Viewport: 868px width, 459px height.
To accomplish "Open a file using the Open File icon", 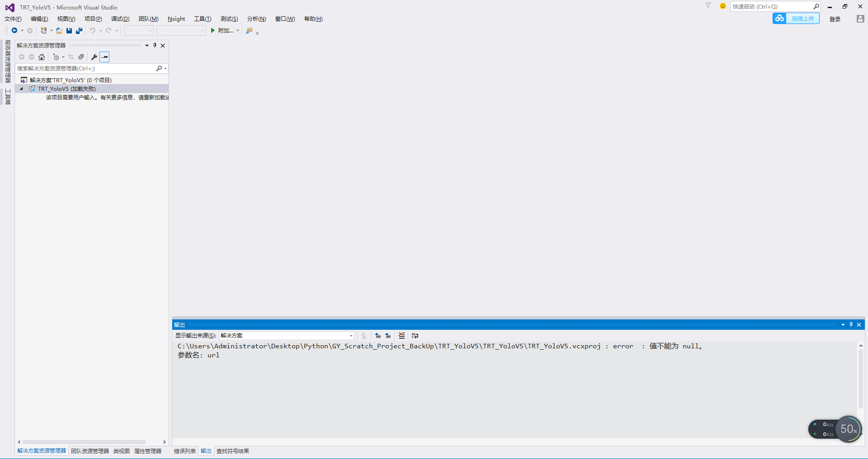I will point(59,30).
